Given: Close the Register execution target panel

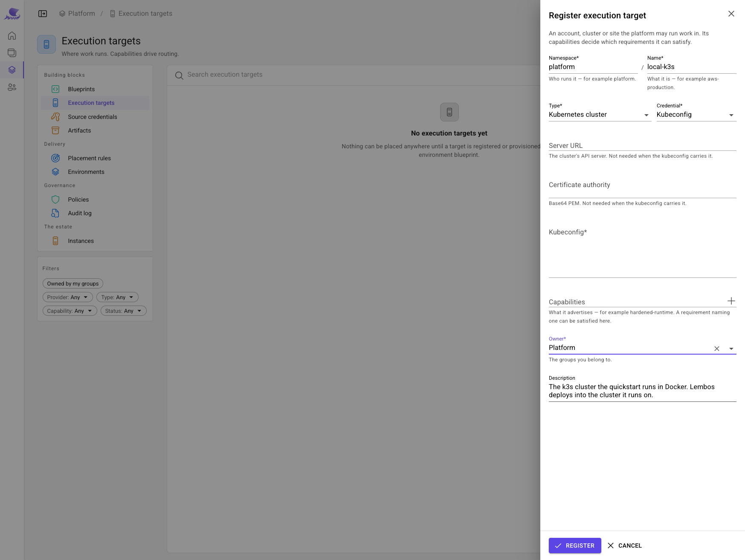Looking at the screenshot, I should (731, 14).
